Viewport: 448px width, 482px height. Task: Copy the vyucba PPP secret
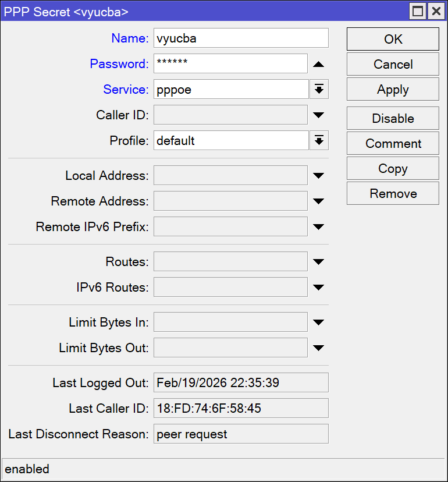[x=393, y=168]
